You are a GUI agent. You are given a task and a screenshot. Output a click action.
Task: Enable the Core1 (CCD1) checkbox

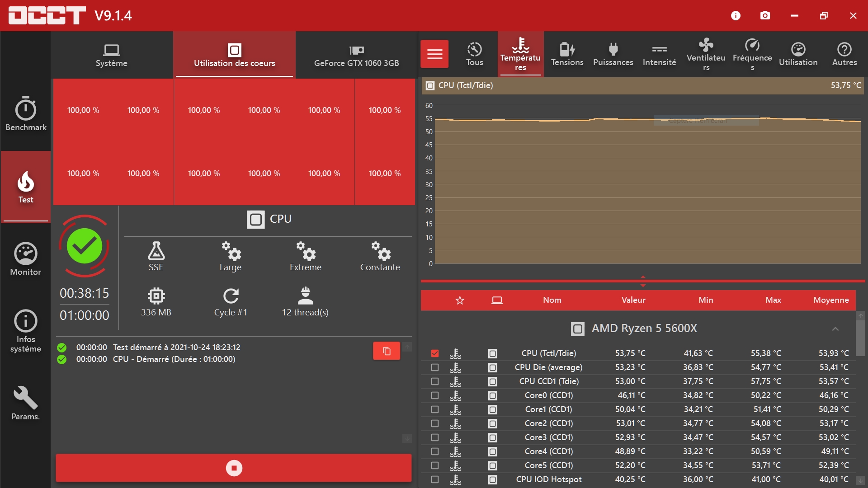pos(435,409)
